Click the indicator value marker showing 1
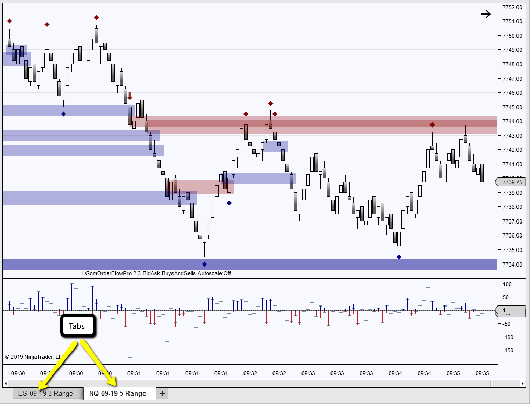The image size is (532, 404). 511,310
